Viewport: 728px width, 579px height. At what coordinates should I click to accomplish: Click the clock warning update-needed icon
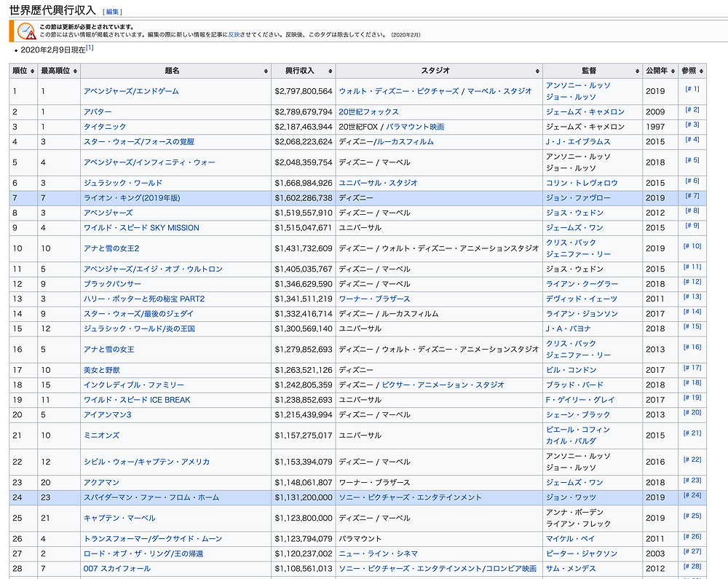[x=26, y=31]
